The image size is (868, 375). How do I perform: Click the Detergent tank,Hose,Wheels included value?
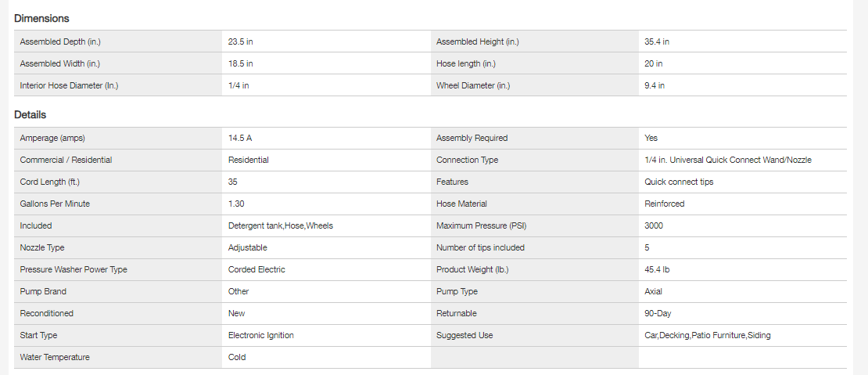pos(281,225)
